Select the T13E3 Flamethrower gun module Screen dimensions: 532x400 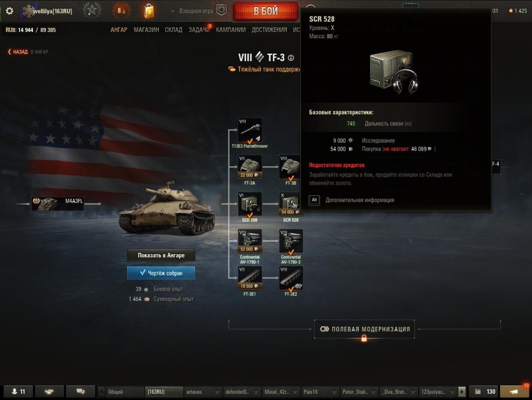pos(250,130)
